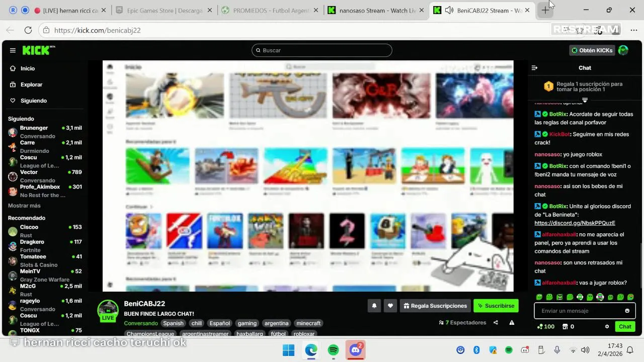The height and width of the screenshot is (362, 644).
Task: Open Microsoft Edge taskbar icon
Action: tap(311, 350)
